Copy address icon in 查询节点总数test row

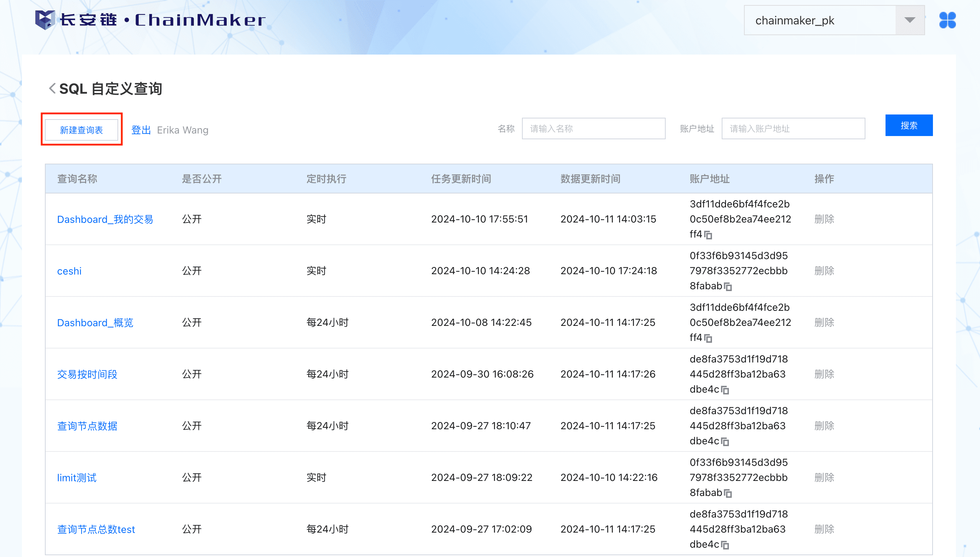(x=725, y=545)
